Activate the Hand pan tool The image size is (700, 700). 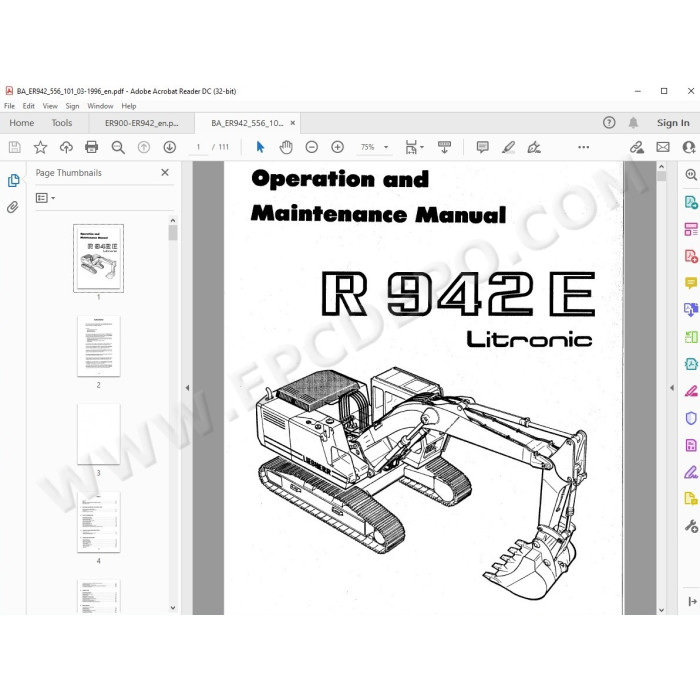point(286,147)
